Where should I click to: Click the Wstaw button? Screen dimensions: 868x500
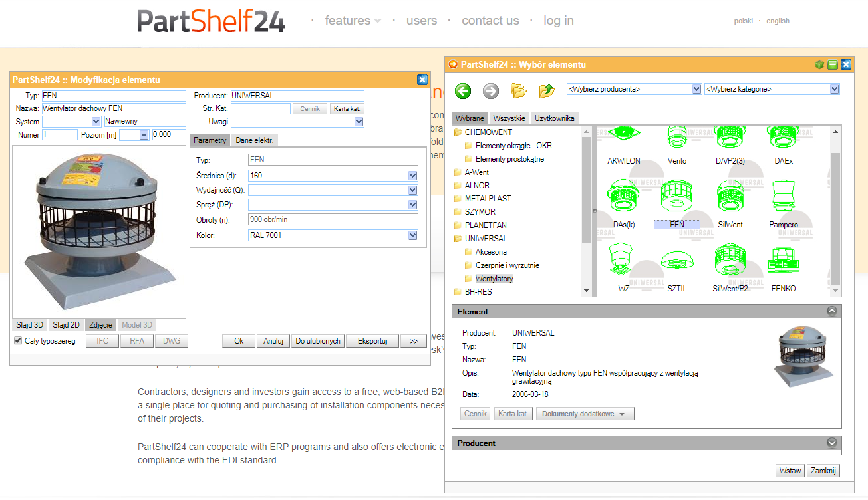coord(790,471)
